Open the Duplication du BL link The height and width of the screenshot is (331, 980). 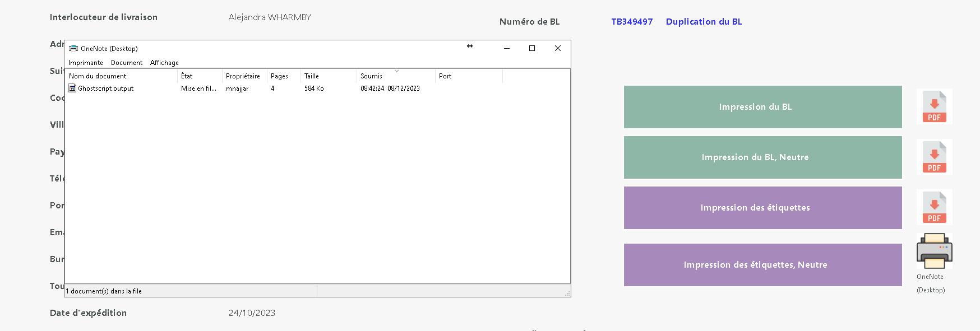coord(704,22)
